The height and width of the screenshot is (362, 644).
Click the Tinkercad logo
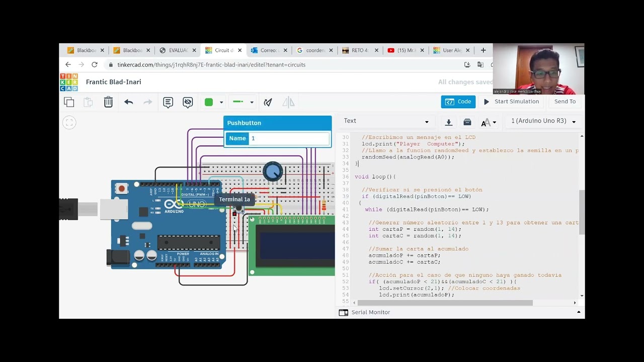(69, 82)
